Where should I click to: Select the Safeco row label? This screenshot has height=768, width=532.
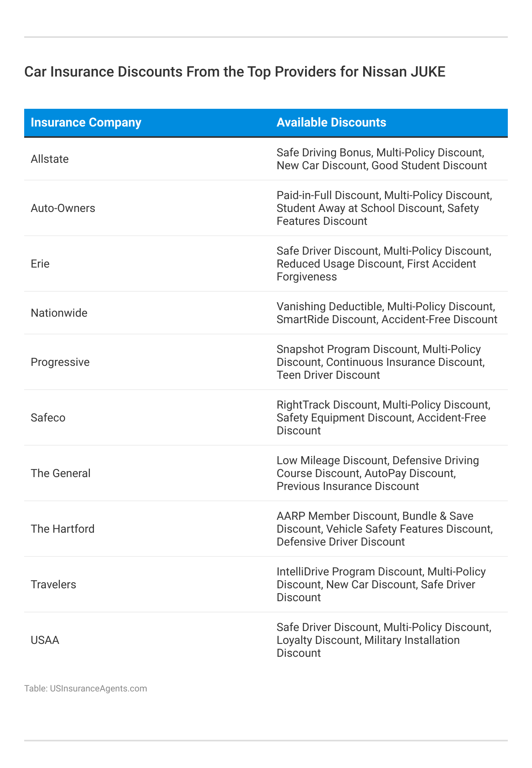[x=48, y=418]
